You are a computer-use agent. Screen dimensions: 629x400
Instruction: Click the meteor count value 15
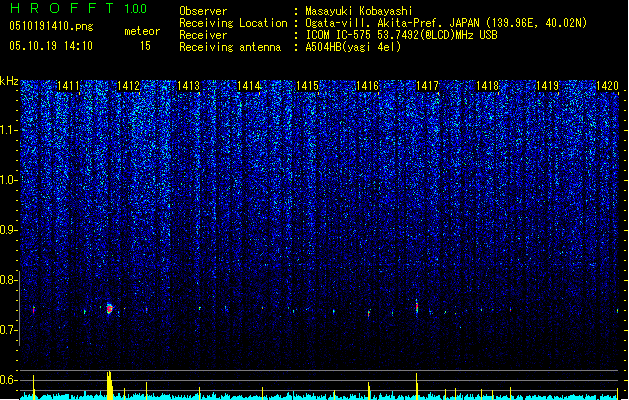tap(145, 46)
